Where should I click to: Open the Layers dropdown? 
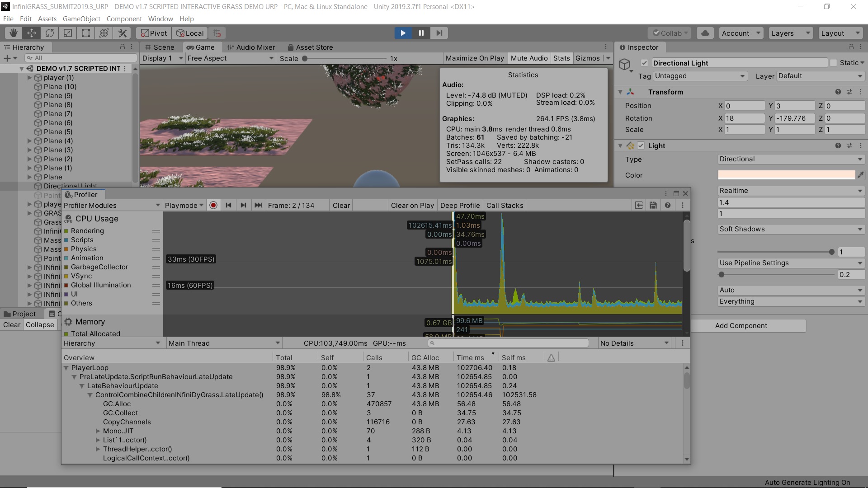[790, 33]
